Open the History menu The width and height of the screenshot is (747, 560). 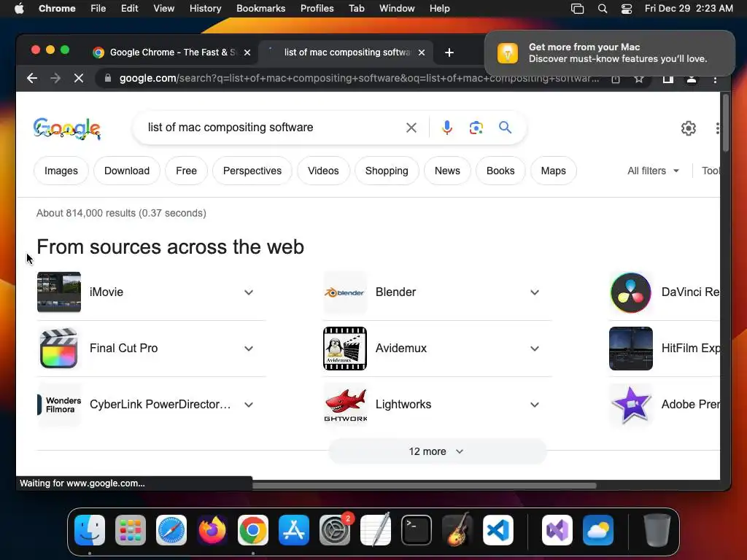[x=205, y=9]
